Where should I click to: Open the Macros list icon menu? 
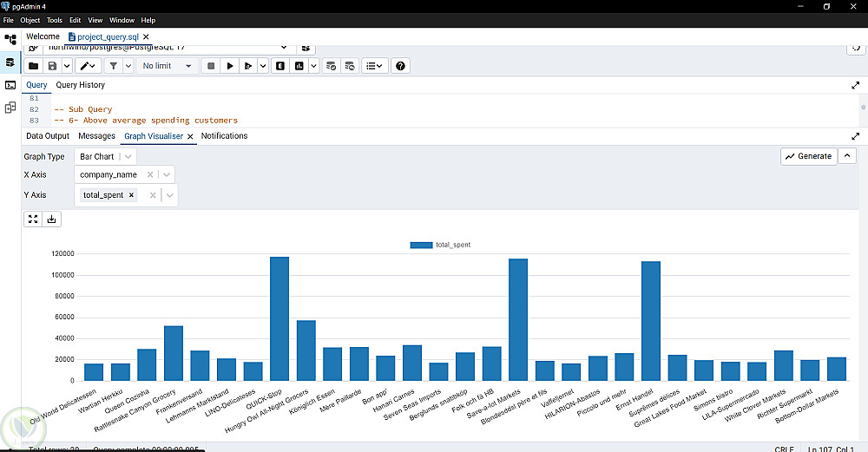(375, 66)
